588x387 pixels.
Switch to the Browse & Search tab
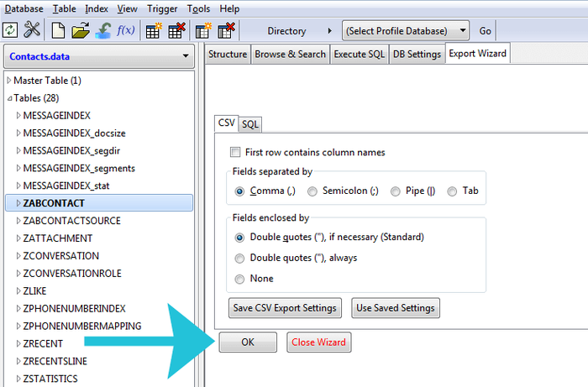tap(291, 55)
